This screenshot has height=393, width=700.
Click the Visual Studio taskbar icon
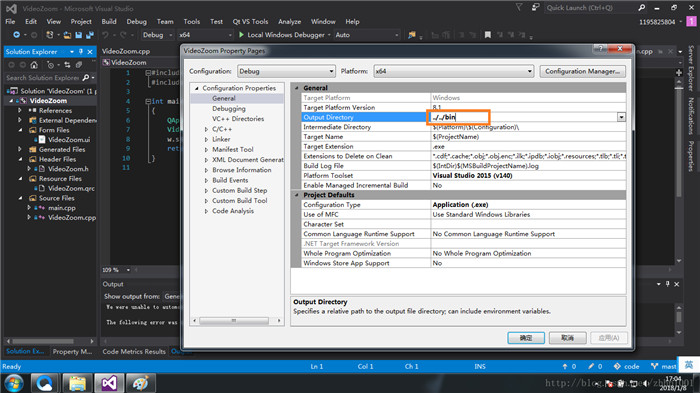click(109, 383)
